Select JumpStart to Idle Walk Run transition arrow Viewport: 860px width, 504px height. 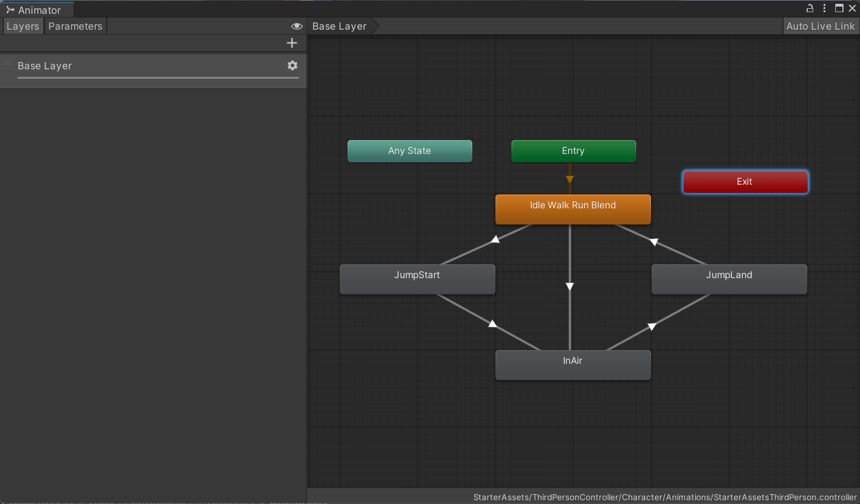(x=495, y=240)
